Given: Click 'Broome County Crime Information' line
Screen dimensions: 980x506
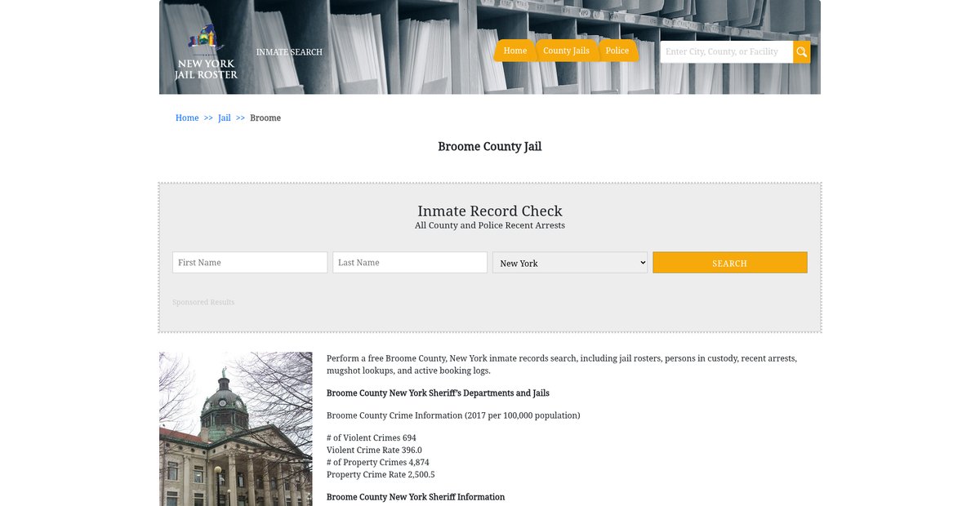Looking at the screenshot, I should [453, 415].
